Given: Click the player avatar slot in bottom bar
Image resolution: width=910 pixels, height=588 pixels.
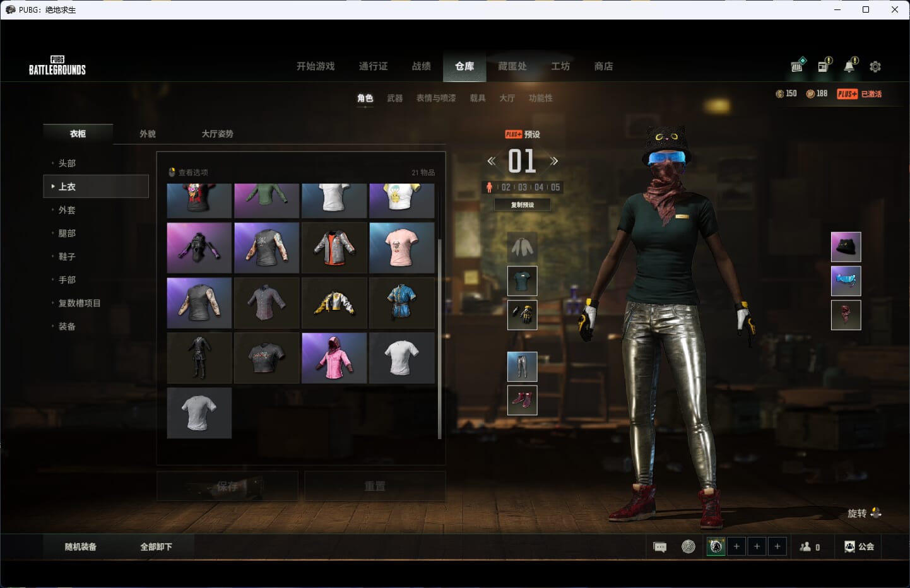Looking at the screenshot, I should pyautogui.click(x=716, y=546).
